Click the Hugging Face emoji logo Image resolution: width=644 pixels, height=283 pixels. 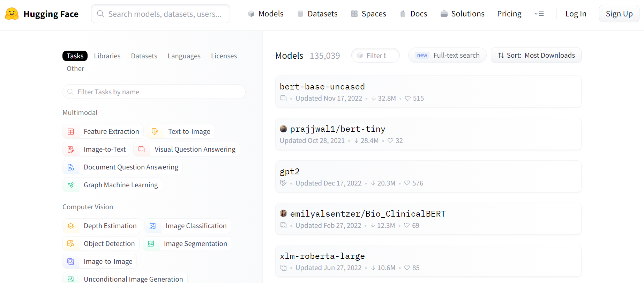tap(12, 14)
